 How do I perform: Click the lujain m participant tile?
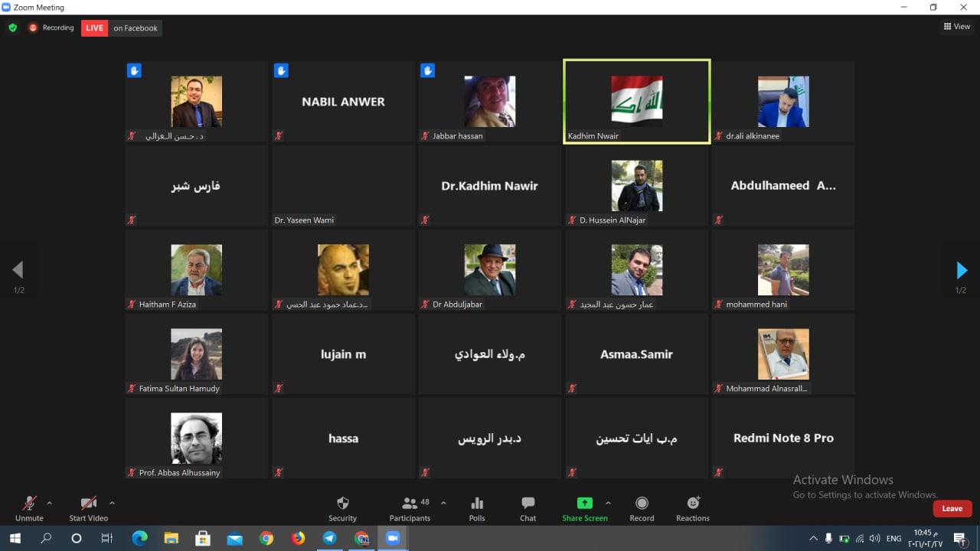click(x=343, y=354)
